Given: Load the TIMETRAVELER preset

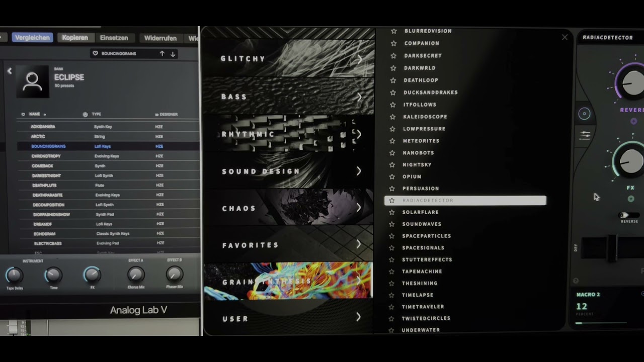Looking at the screenshot, I should pyautogui.click(x=423, y=307).
